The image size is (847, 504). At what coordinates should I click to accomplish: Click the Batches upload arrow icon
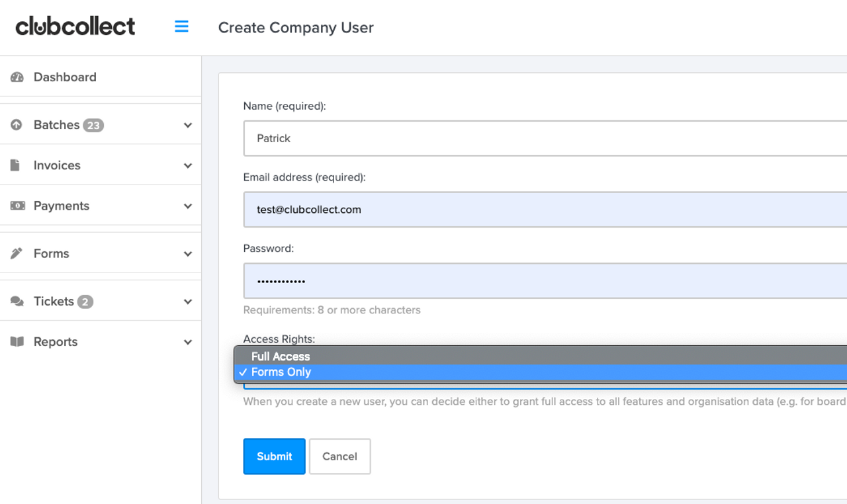pos(17,125)
